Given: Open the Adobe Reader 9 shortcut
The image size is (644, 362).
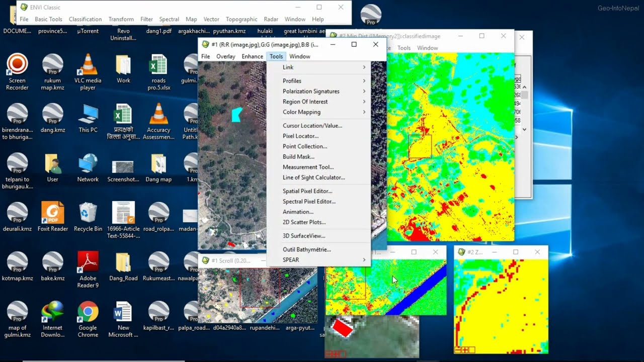Looking at the screenshot, I should 88,270.
